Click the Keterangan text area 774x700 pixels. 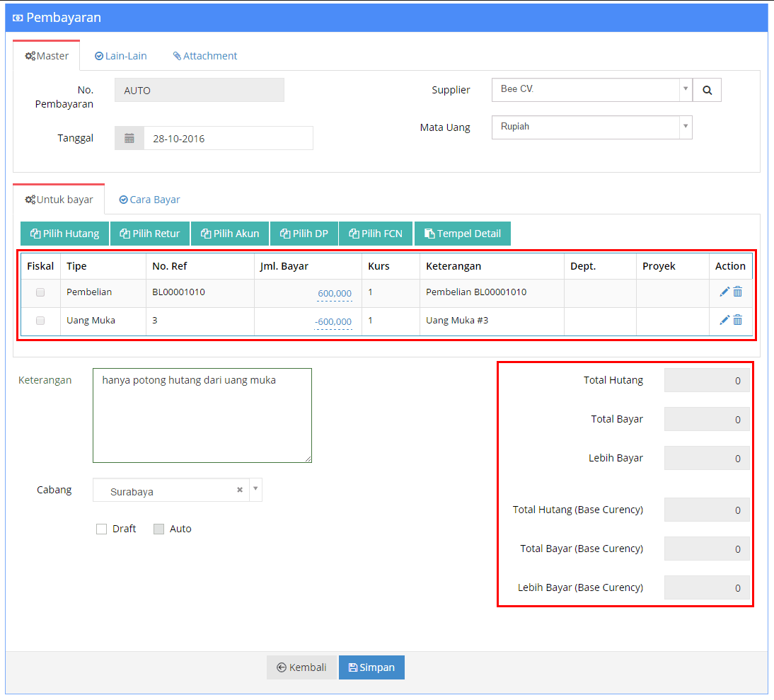point(202,415)
